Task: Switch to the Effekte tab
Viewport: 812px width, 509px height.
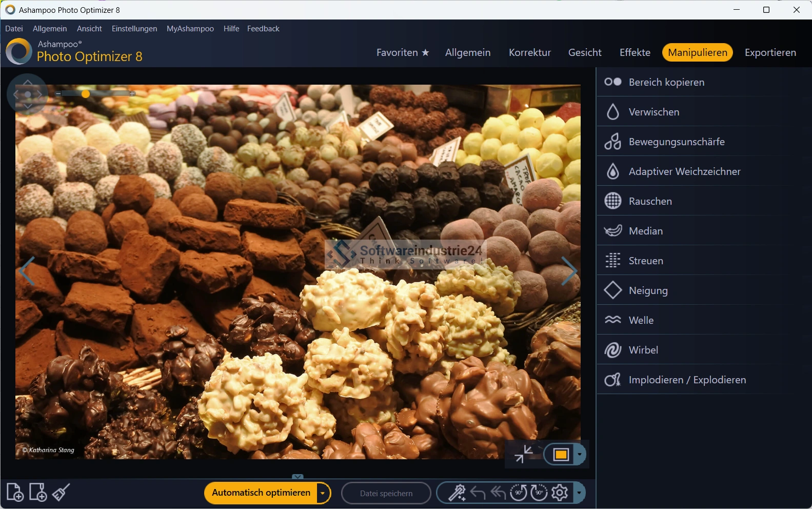Action: pyautogui.click(x=635, y=52)
